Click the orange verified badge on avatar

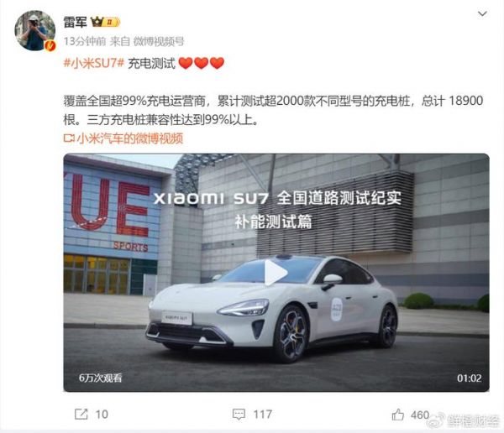tap(50, 45)
